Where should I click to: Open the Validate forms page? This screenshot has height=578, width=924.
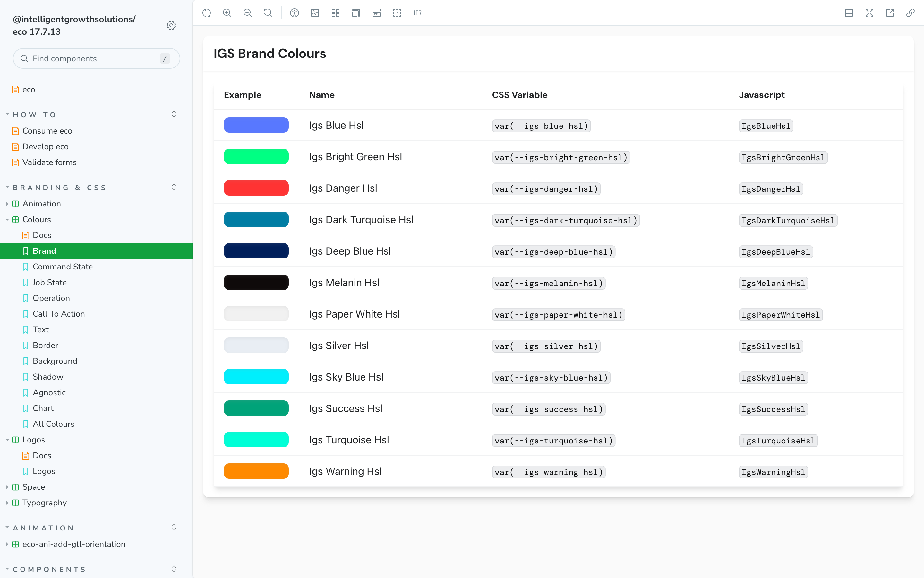pos(50,162)
